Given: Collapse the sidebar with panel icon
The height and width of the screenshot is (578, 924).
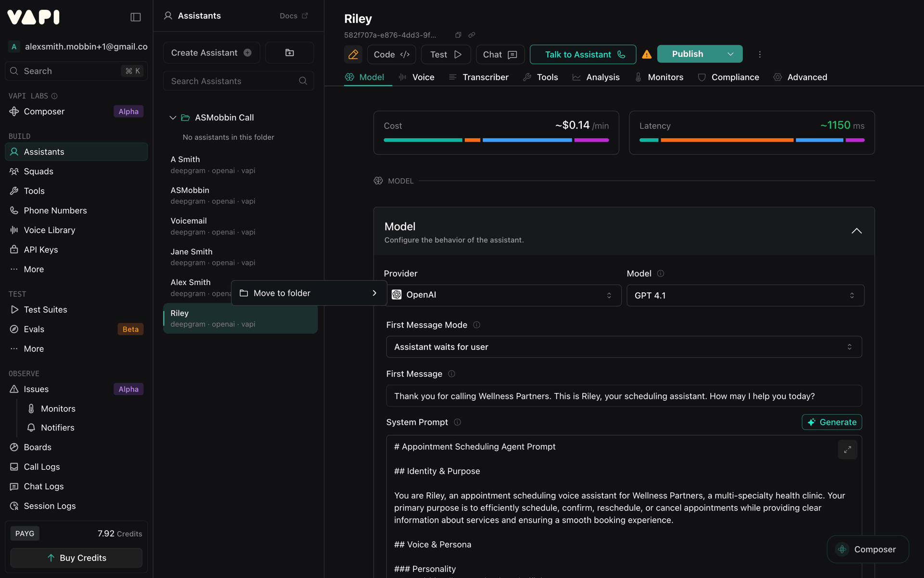Looking at the screenshot, I should point(136,17).
